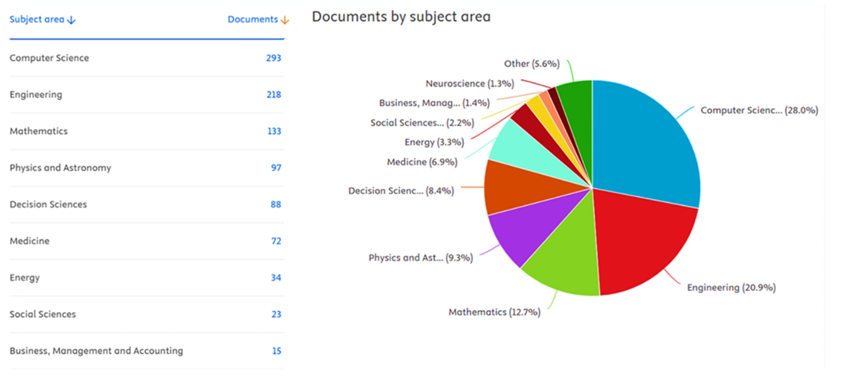The width and height of the screenshot is (868, 381).
Task: Open the 72 documents count link
Action: pos(276,241)
